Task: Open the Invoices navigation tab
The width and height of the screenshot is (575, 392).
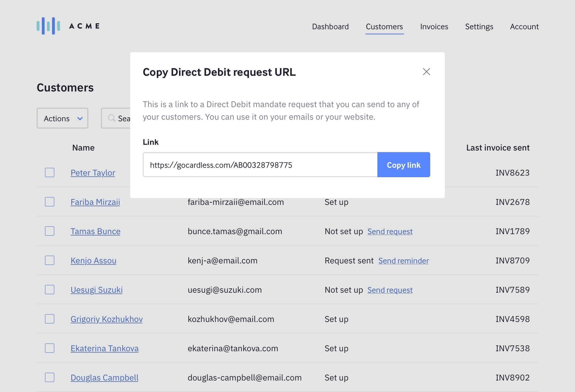Action: (x=434, y=27)
